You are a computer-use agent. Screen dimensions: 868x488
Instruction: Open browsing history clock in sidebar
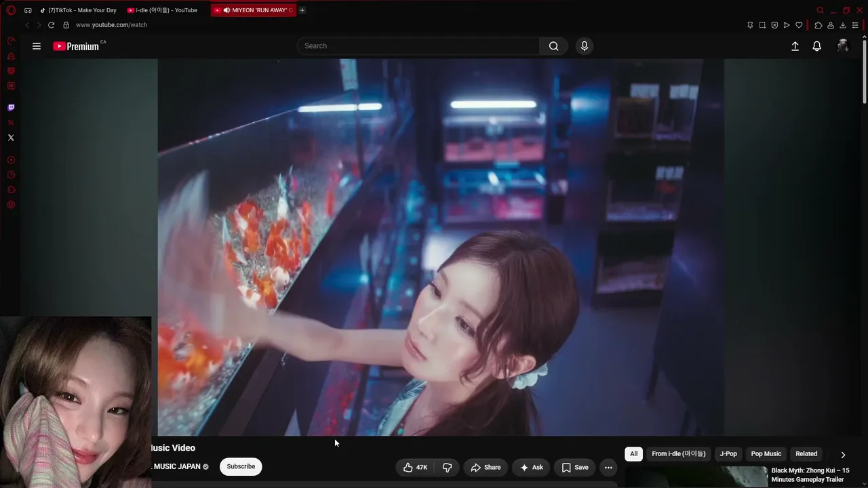11,175
